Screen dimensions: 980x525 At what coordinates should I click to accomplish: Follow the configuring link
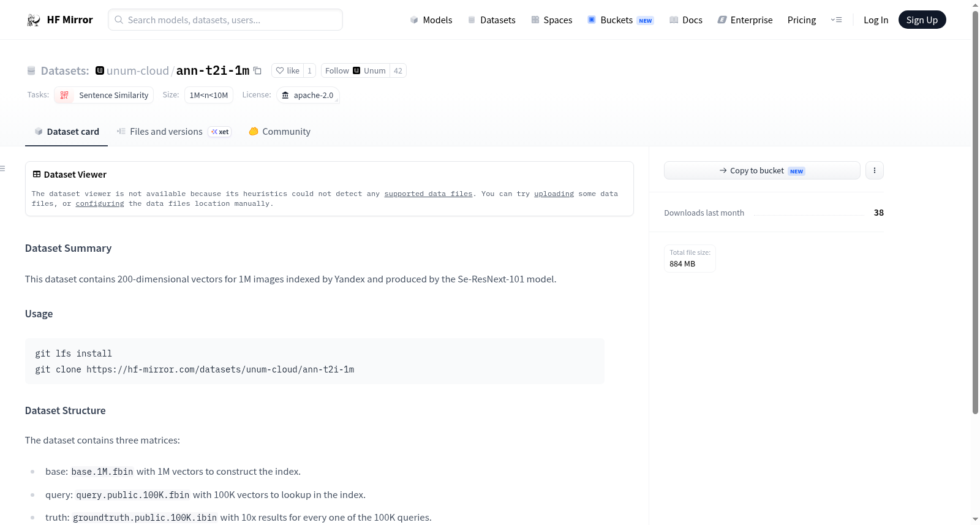point(100,203)
